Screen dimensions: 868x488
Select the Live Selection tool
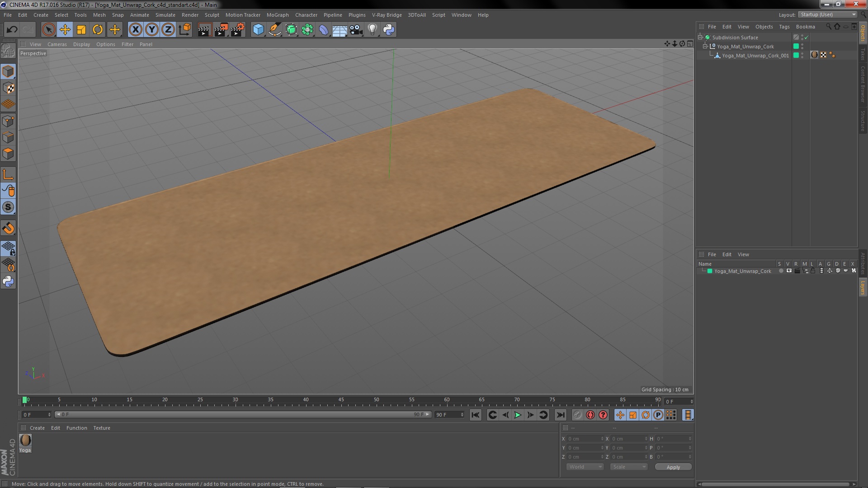point(48,30)
